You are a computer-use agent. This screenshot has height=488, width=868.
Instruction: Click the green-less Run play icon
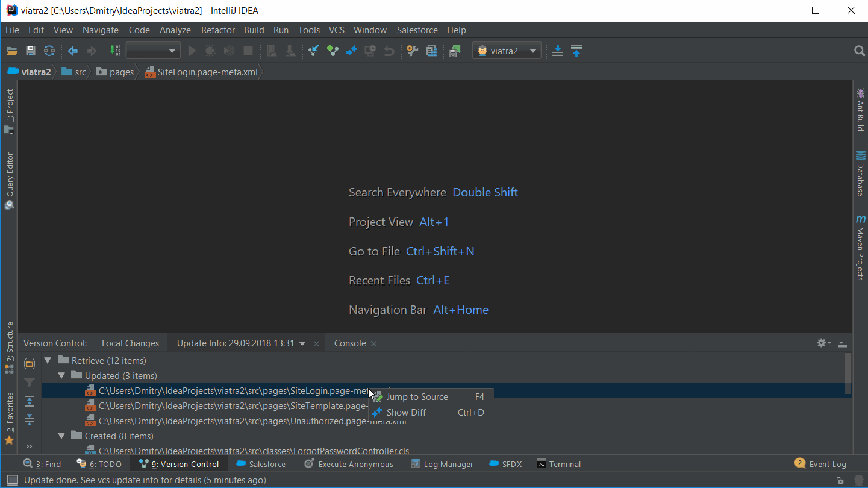(192, 51)
